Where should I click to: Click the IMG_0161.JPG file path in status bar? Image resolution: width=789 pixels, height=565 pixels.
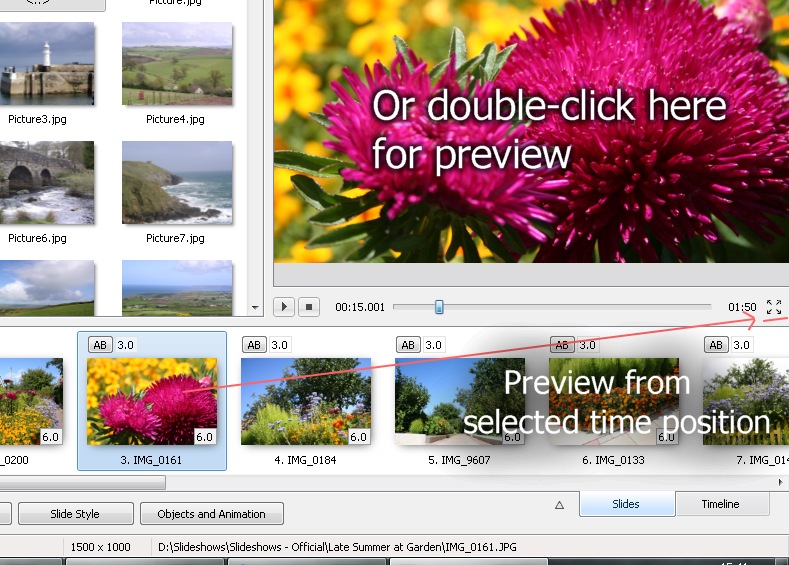coord(337,547)
